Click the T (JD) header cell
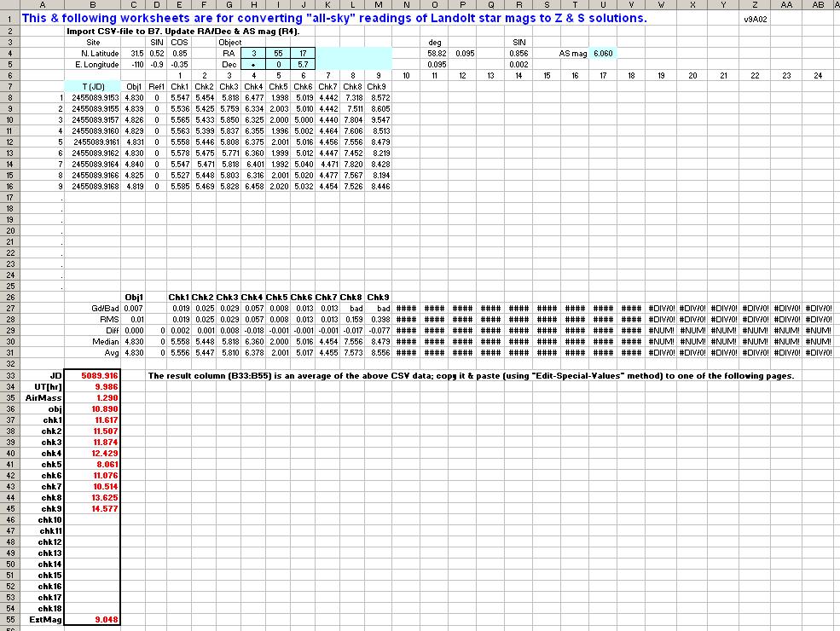Viewport: 840px width, 631px height. 93,87
